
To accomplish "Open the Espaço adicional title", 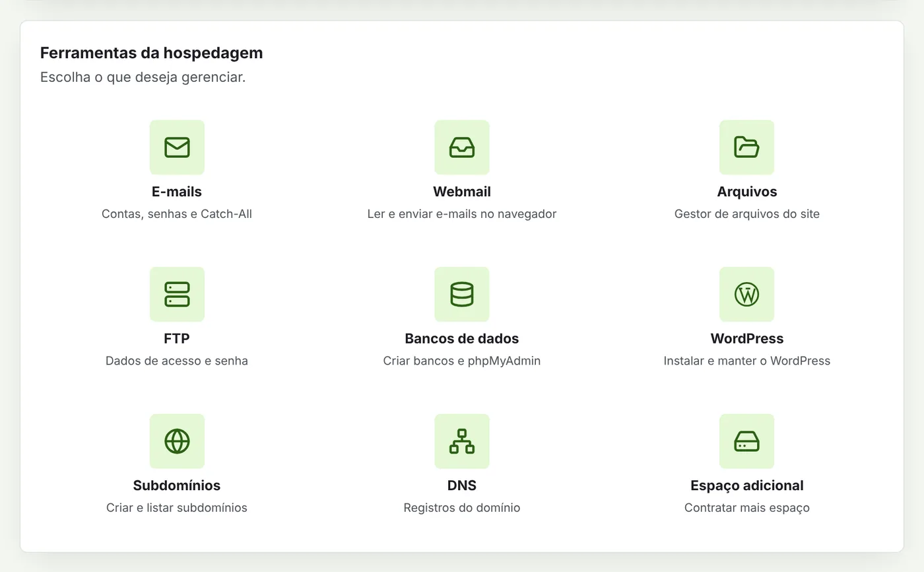I will click(x=747, y=485).
